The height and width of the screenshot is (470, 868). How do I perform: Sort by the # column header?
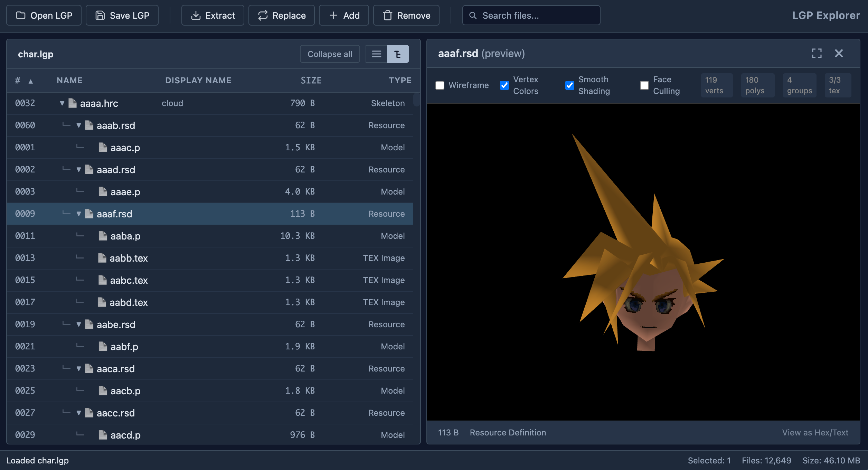(24, 81)
